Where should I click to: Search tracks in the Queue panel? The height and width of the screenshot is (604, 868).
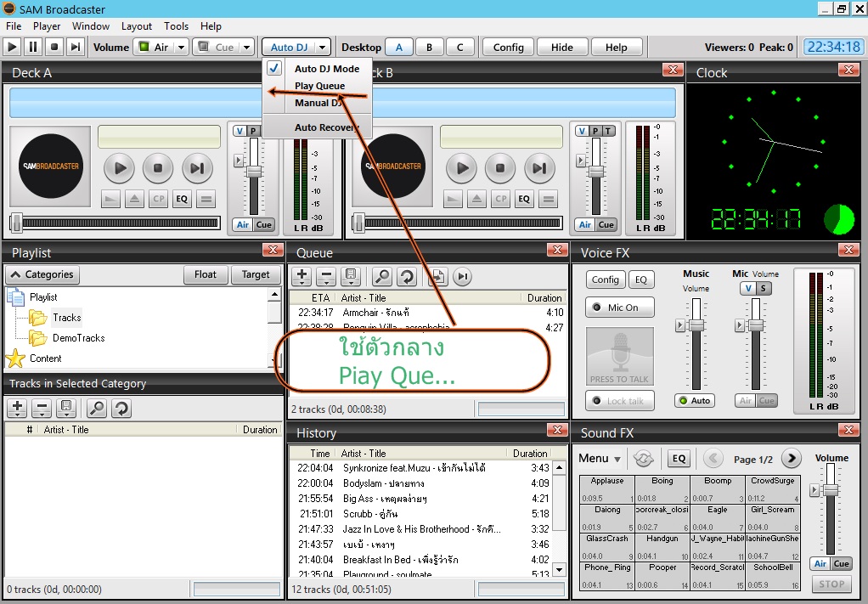(382, 276)
